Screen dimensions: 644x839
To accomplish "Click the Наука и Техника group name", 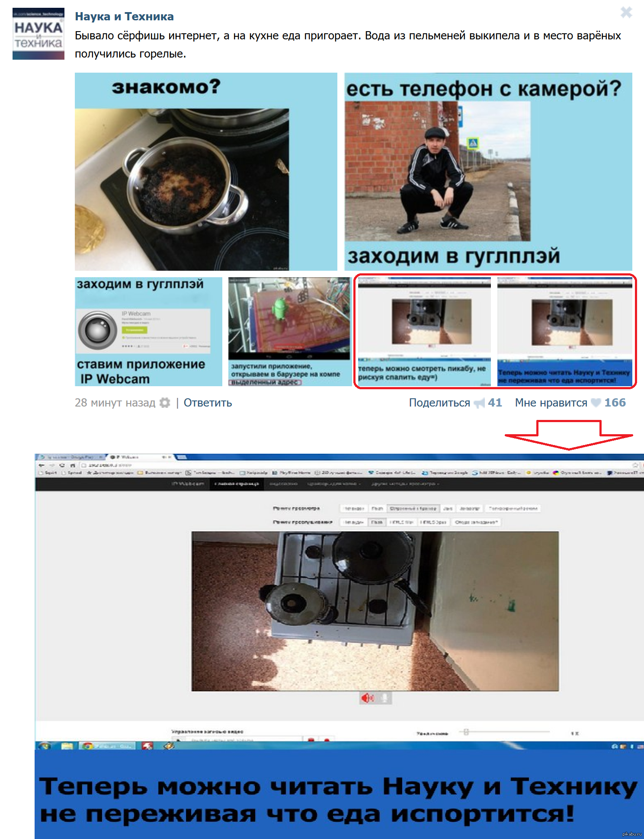I will coord(124,16).
